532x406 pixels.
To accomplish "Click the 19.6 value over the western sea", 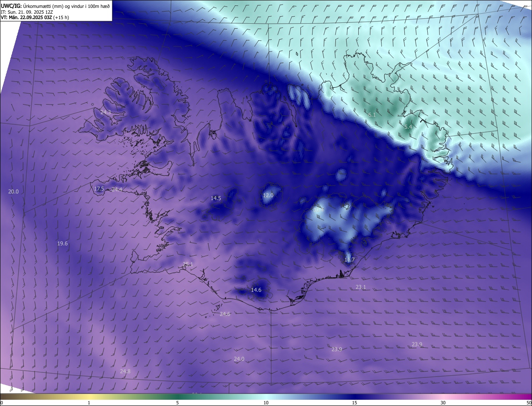I will [62, 244].
